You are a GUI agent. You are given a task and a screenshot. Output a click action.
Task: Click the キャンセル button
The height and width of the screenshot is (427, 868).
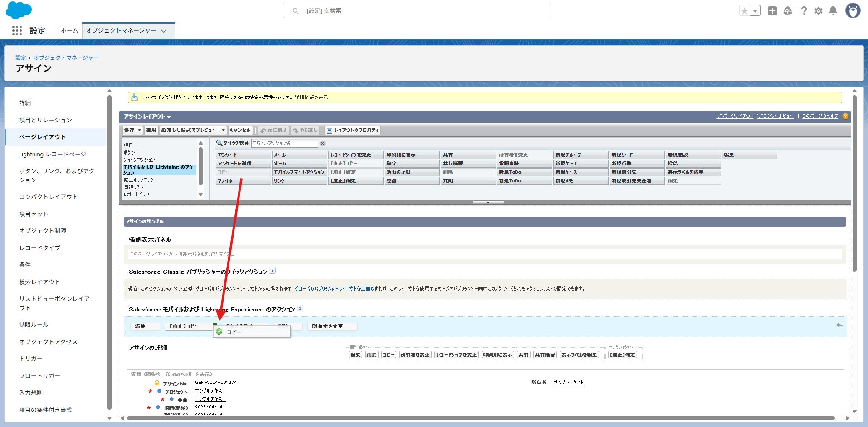click(x=240, y=131)
